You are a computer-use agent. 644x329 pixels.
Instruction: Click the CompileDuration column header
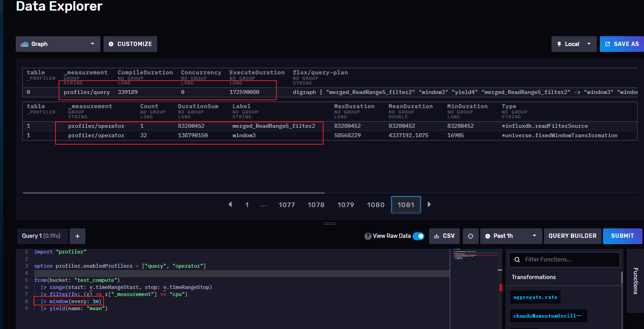point(145,72)
